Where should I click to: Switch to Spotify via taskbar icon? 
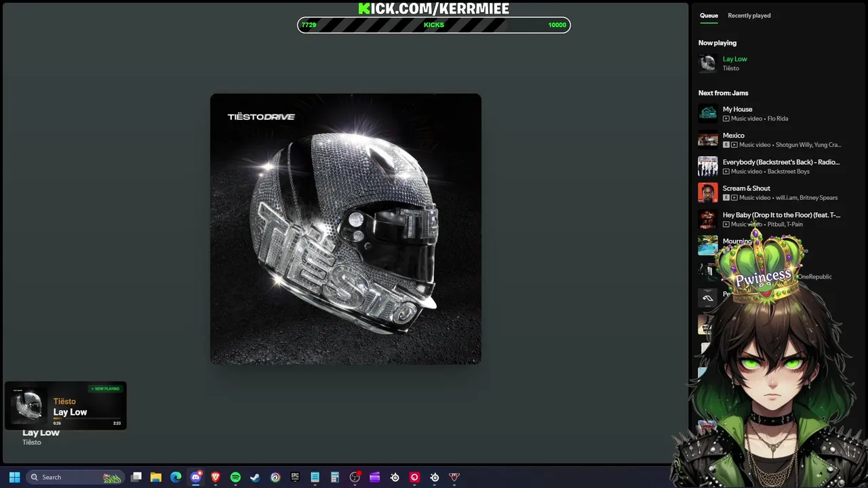tap(235, 477)
